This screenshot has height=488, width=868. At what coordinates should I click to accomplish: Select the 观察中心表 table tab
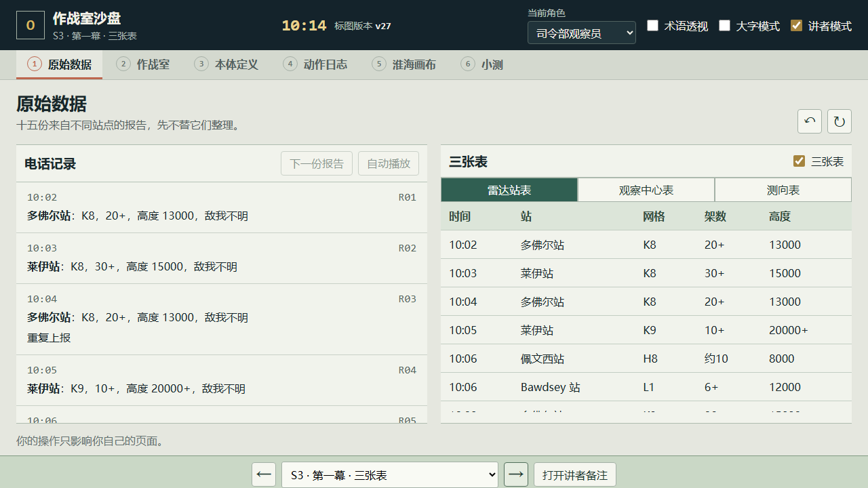coord(646,190)
